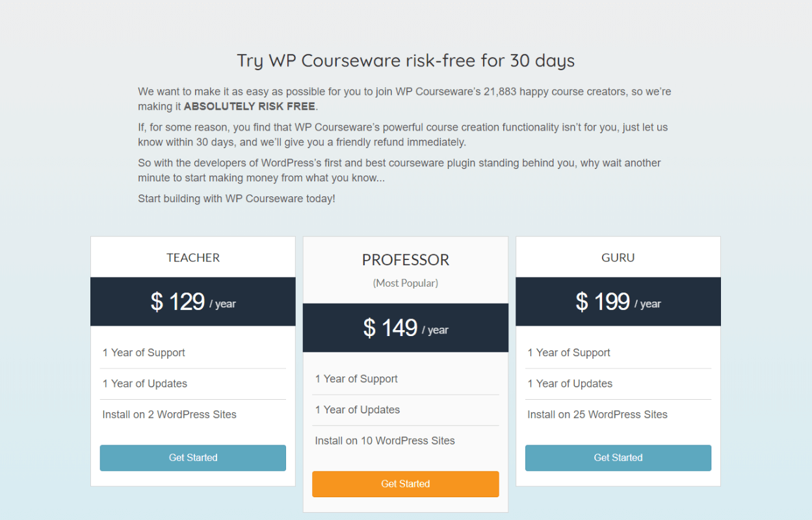The image size is (812, 520).
Task: Click Get Started under Teacher plan
Action: pos(193,458)
